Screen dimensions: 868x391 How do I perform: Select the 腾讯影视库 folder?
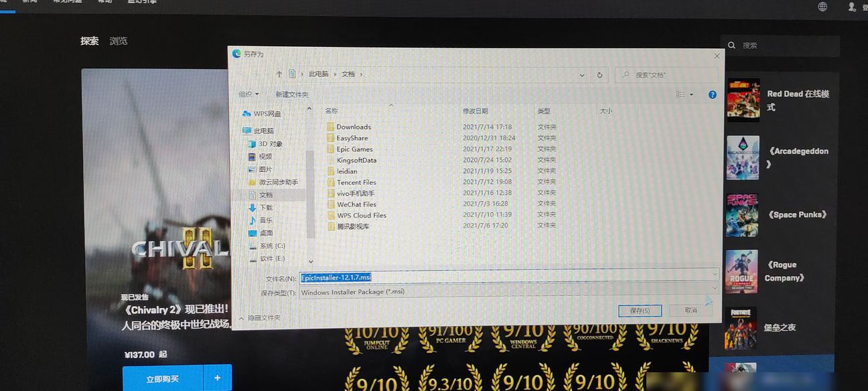pos(348,226)
